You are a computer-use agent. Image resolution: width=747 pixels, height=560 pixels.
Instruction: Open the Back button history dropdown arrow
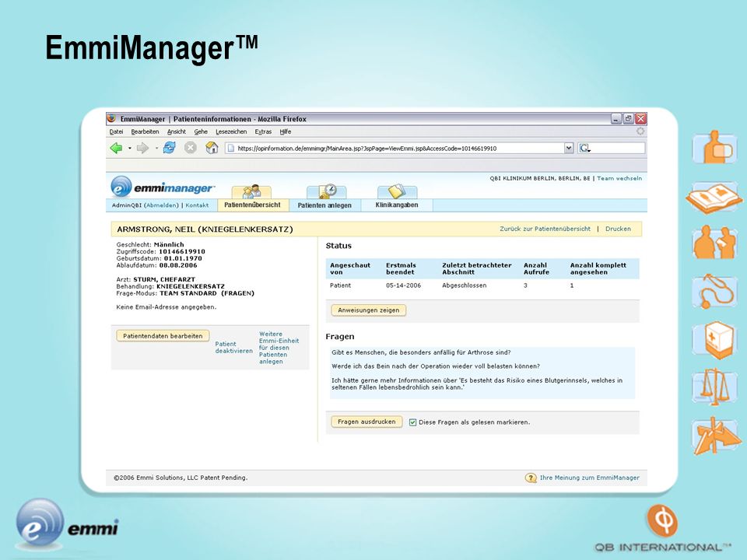click(x=130, y=148)
